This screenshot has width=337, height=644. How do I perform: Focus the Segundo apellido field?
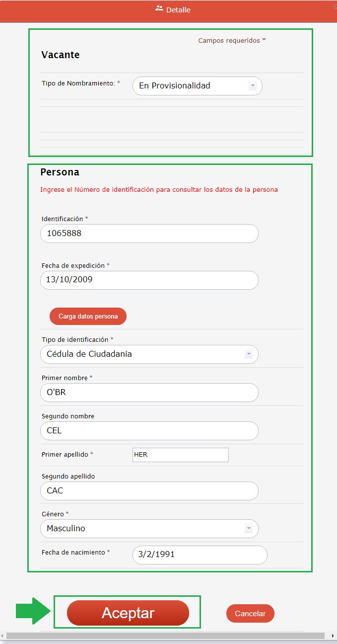149,491
